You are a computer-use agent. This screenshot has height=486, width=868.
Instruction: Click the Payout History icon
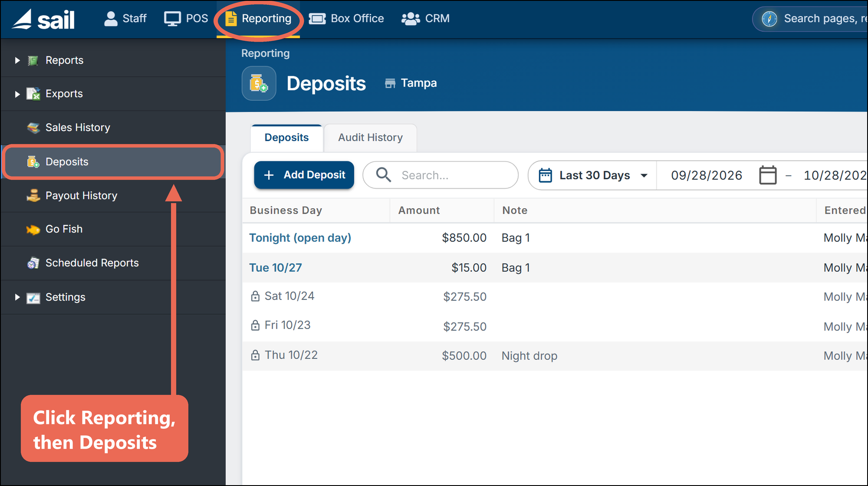click(33, 196)
